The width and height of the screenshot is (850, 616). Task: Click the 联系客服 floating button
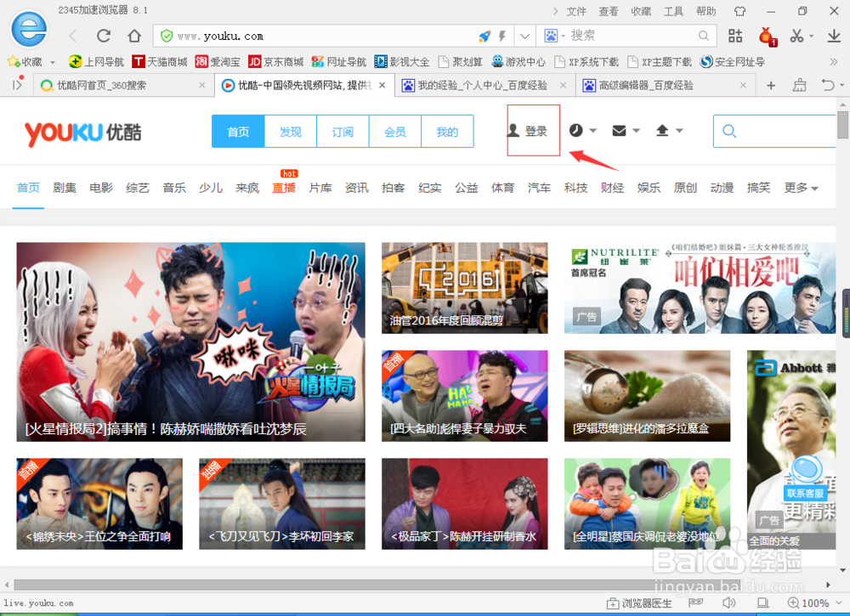click(805, 479)
